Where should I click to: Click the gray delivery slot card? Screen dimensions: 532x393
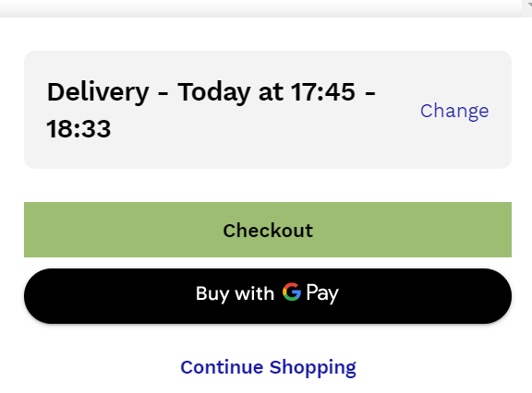click(x=268, y=110)
